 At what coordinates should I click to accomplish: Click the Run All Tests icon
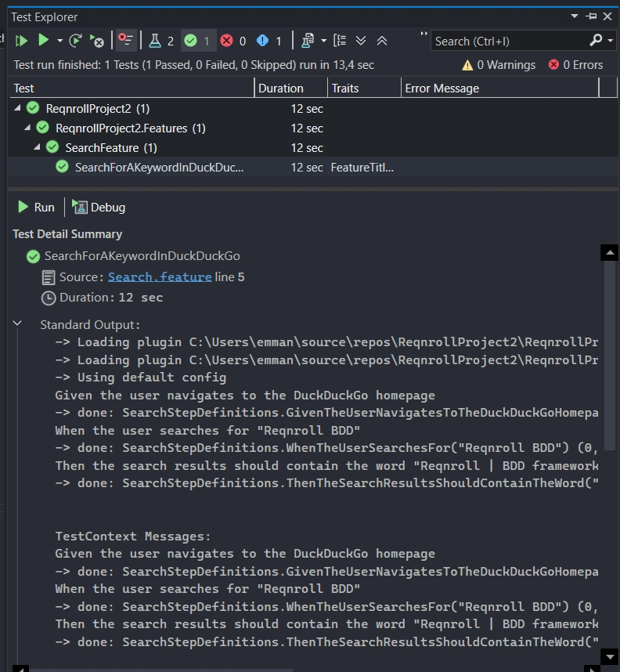(x=21, y=41)
